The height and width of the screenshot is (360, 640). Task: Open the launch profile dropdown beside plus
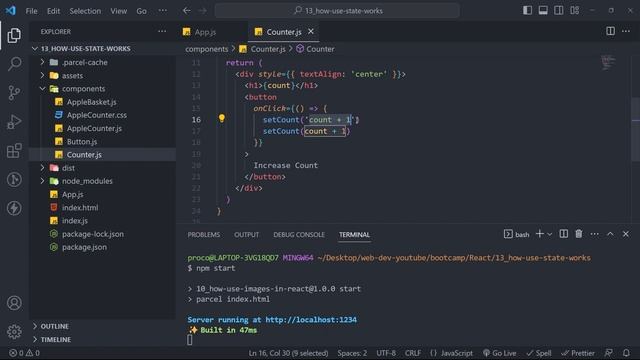pos(549,234)
